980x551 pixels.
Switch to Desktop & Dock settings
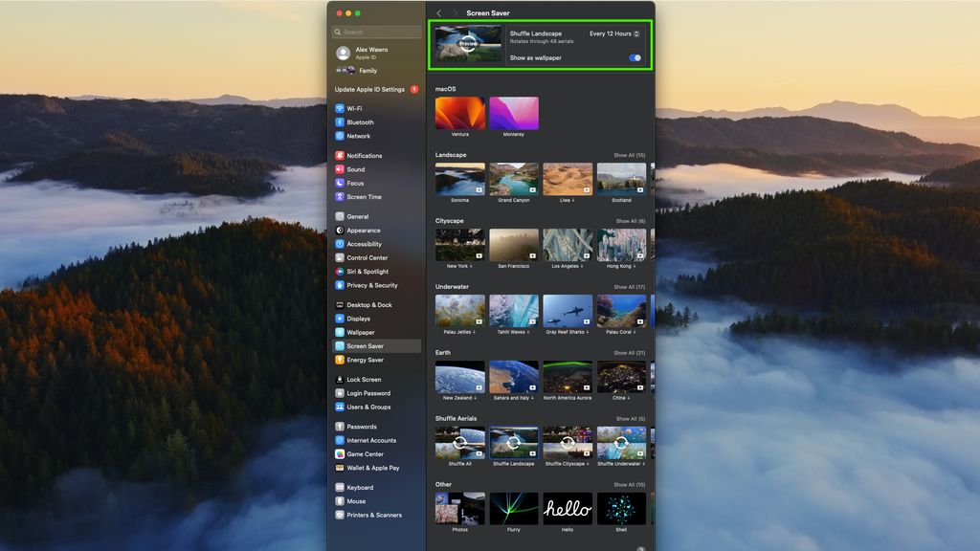click(x=339, y=304)
